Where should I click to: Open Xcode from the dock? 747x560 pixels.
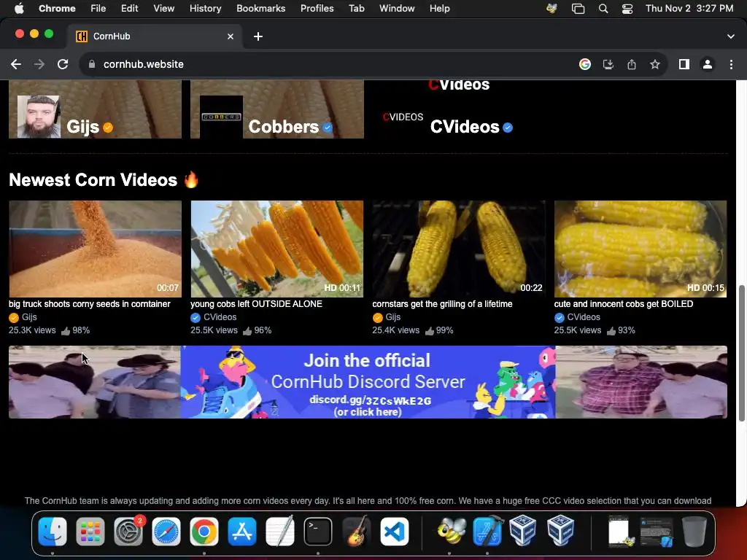pos(487,531)
